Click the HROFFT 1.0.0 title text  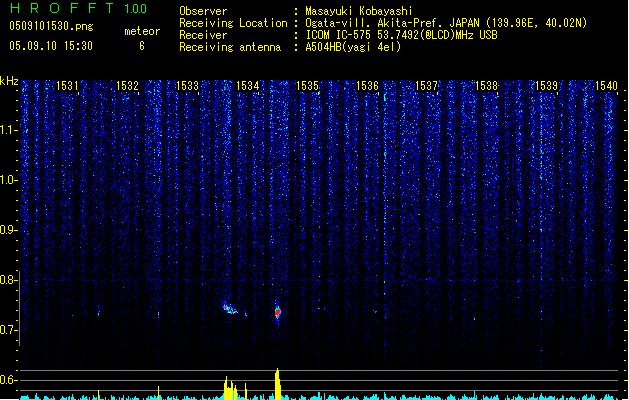pos(78,8)
